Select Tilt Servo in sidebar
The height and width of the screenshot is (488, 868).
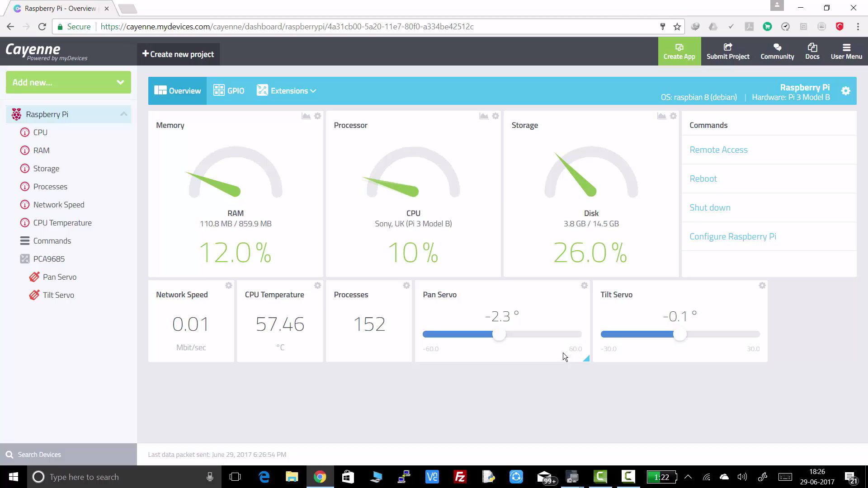pyautogui.click(x=58, y=295)
